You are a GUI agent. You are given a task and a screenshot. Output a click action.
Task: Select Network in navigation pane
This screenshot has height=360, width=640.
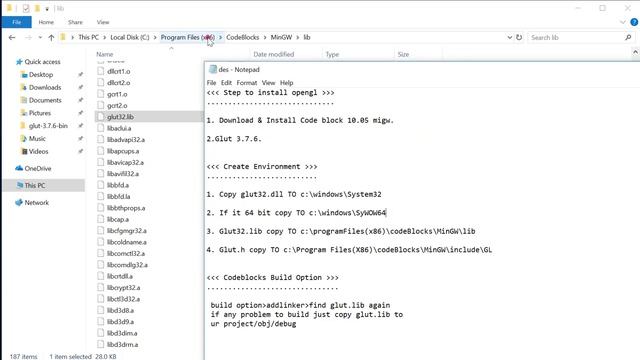click(36, 202)
